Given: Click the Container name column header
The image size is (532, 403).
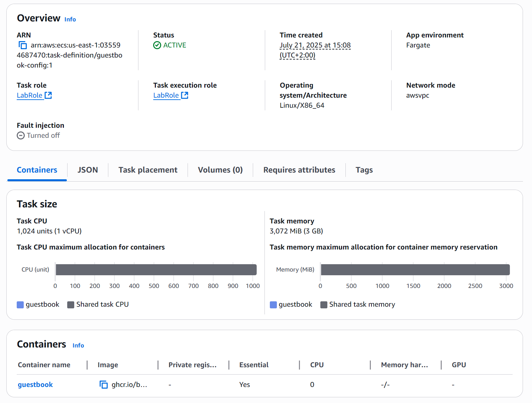Looking at the screenshot, I should tap(44, 365).
